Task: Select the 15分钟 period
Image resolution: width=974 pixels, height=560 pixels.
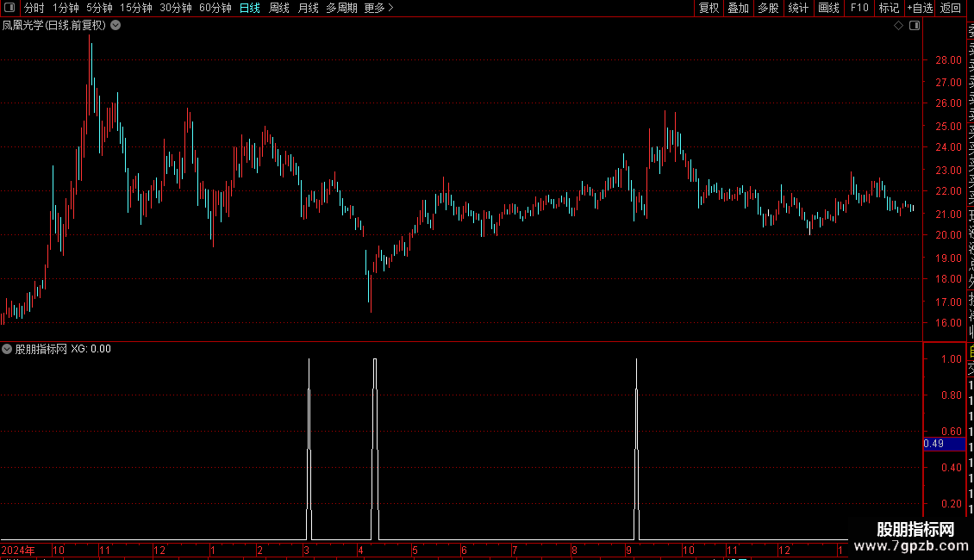Action: 136,8
